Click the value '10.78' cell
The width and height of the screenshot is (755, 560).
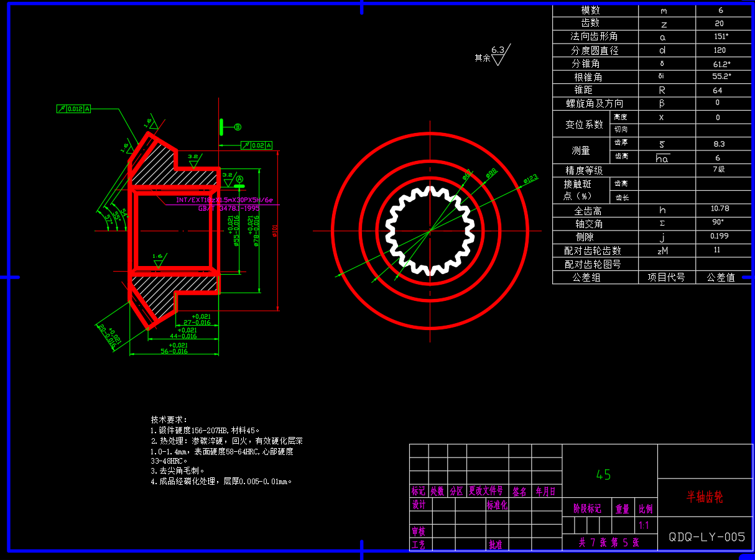tap(720, 209)
